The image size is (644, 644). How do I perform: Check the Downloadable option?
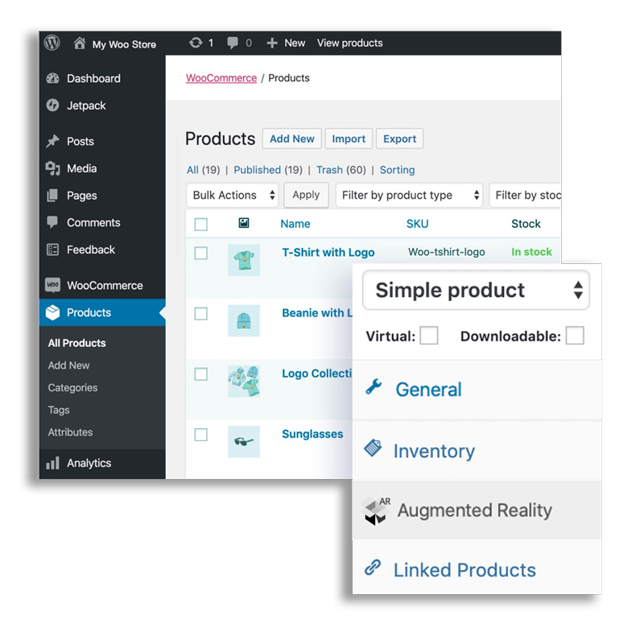575,335
